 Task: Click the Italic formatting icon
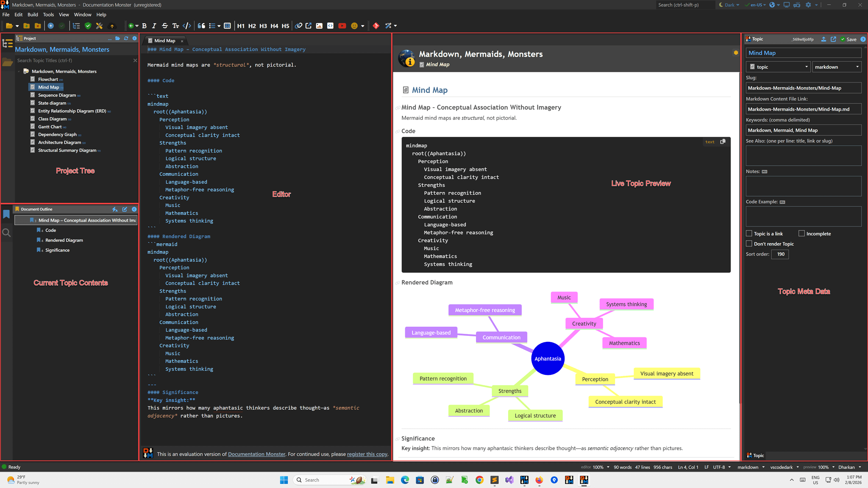click(x=154, y=26)
